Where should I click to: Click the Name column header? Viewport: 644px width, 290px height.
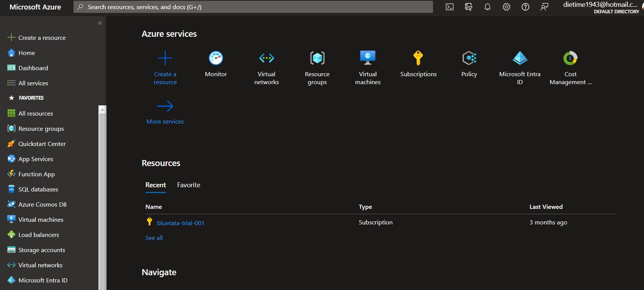pos(153,207)
